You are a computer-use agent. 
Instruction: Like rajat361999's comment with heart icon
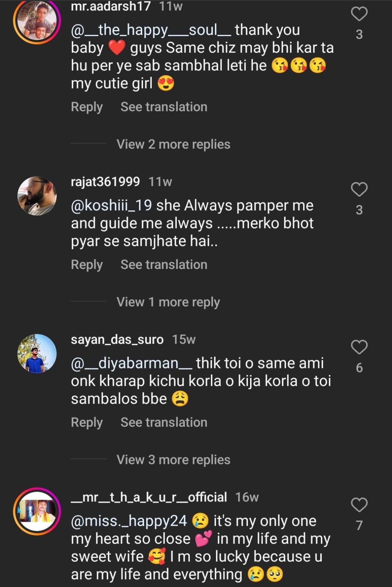(359, 189)
